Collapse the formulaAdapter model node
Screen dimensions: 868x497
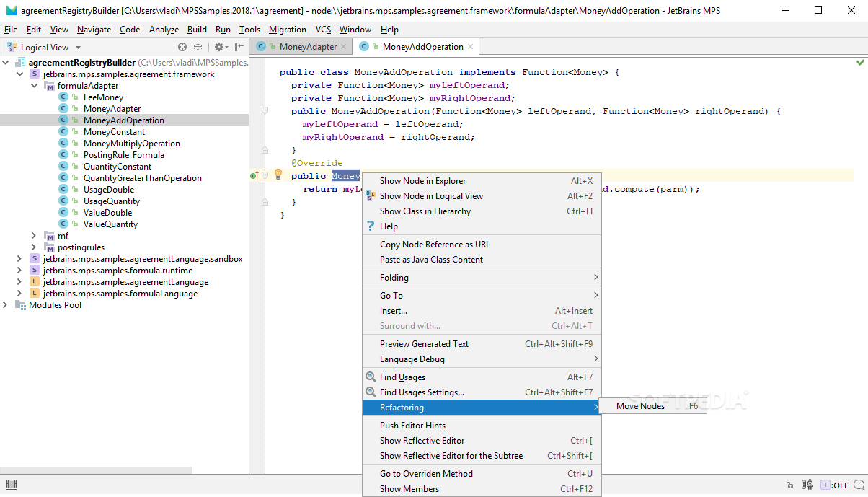click(35, 86)
